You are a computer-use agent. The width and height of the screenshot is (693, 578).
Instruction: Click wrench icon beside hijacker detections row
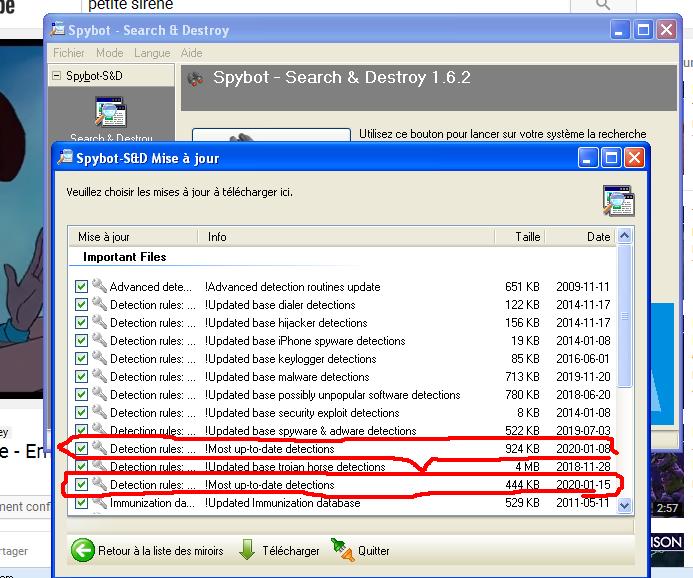click(99, 322)
